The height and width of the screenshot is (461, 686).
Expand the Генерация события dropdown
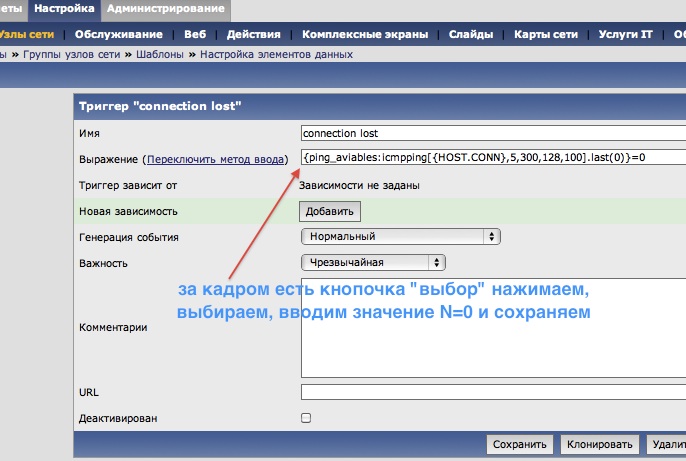click(x=400, y=236)
